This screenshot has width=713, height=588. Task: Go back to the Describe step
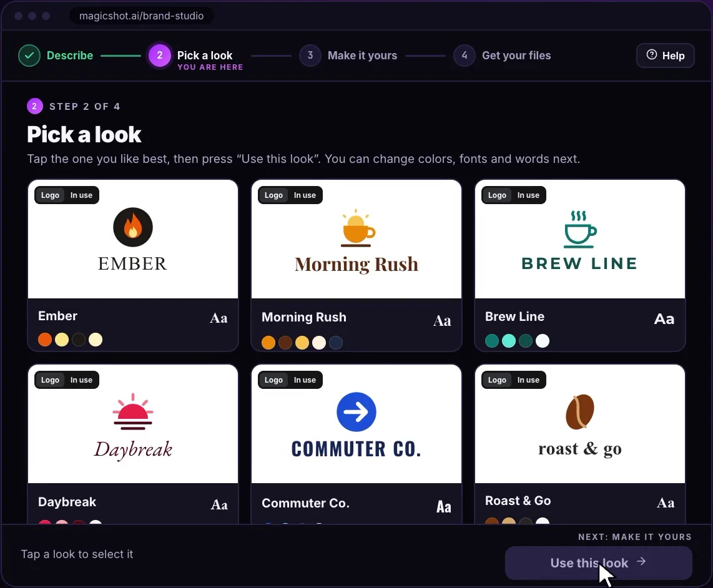tap(56, 56)
